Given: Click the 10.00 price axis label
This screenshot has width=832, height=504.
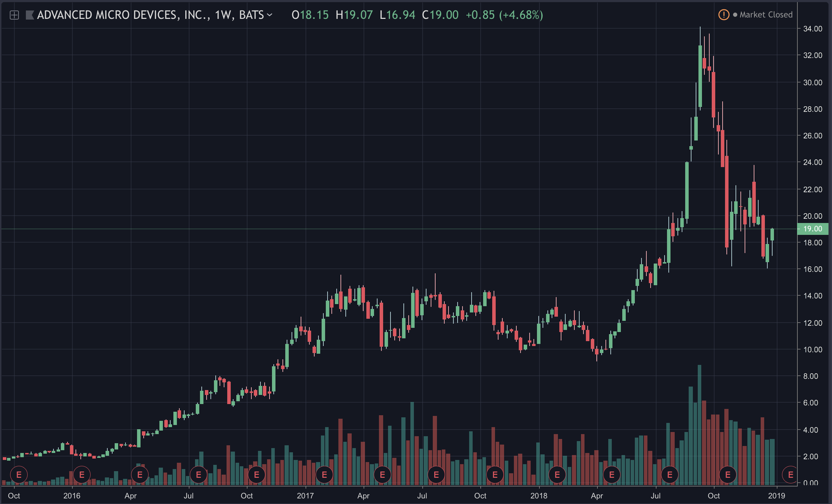Looking at the screenshot, I should [x=813, y=350].
